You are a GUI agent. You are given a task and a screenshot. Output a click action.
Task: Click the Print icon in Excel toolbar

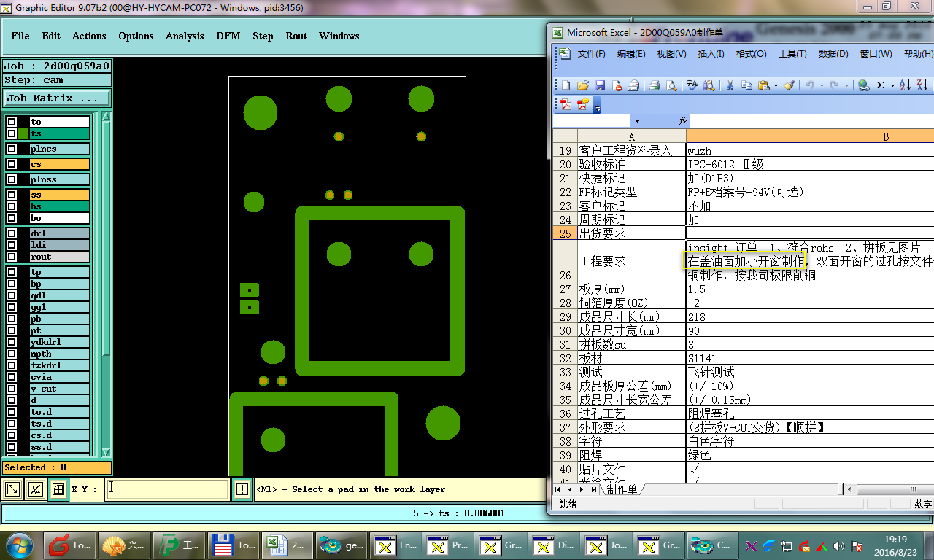[x=654, y=85]
